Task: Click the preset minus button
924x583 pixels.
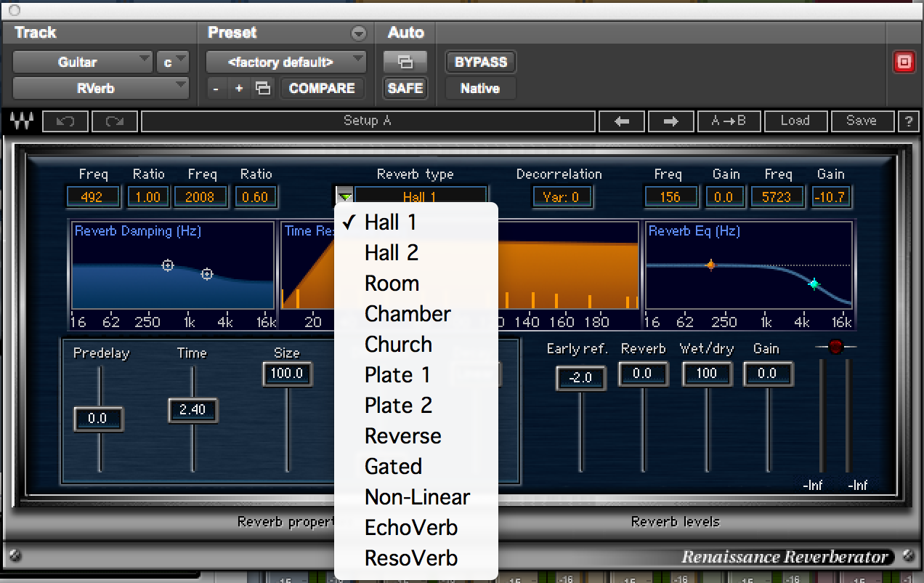Action: [x=216, y=89]
